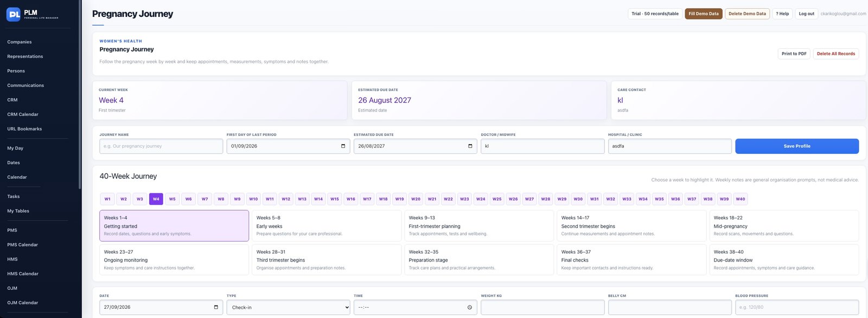Select week W20 tab
The height and width of the screenshot is (318, 868).
(416, 199)
